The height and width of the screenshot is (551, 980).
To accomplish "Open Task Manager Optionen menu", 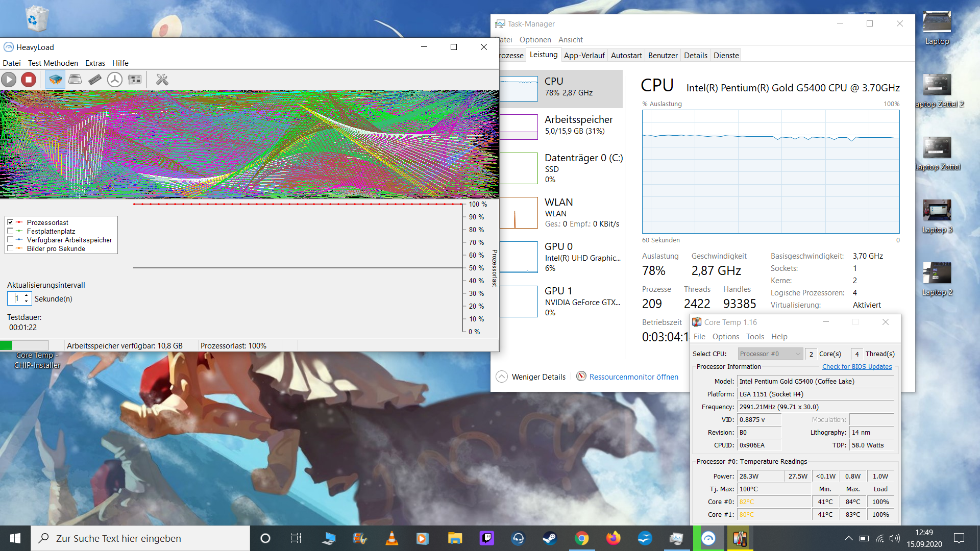I will click(535, 40).
